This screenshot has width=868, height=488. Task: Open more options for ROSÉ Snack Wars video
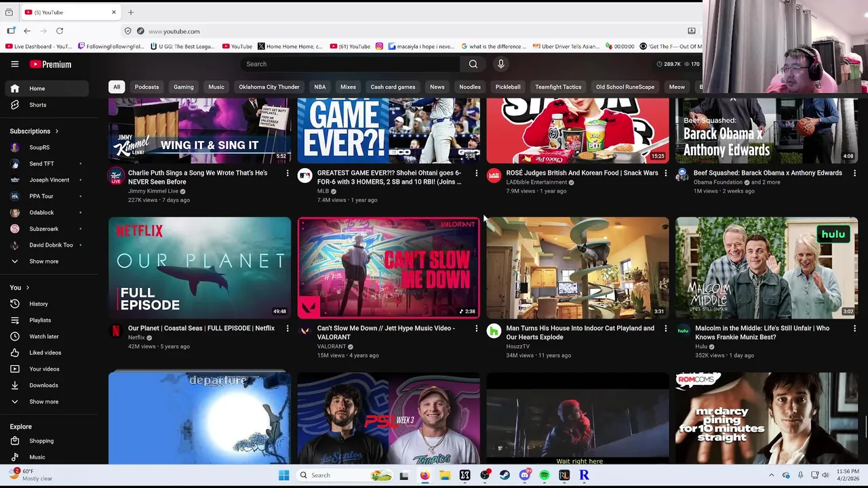(665, 174)
